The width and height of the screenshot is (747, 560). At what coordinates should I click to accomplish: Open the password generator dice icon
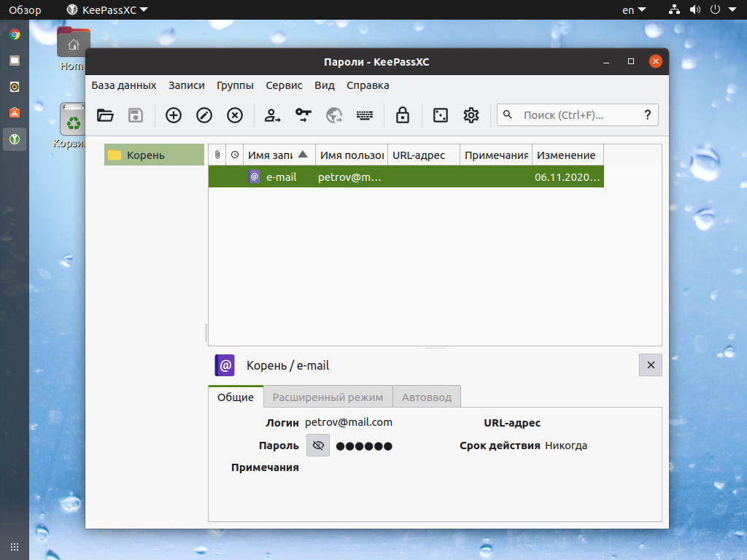pos(439,115)
